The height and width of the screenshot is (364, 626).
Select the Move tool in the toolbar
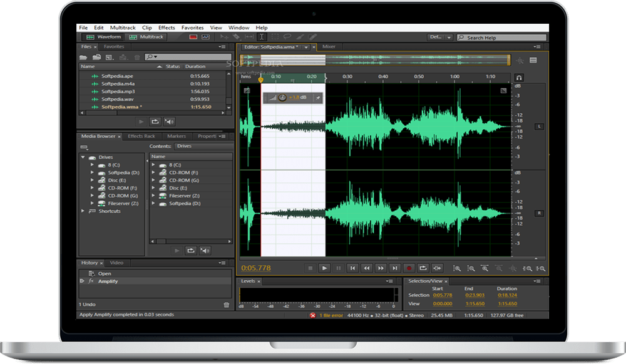click(x=224, y=37)
